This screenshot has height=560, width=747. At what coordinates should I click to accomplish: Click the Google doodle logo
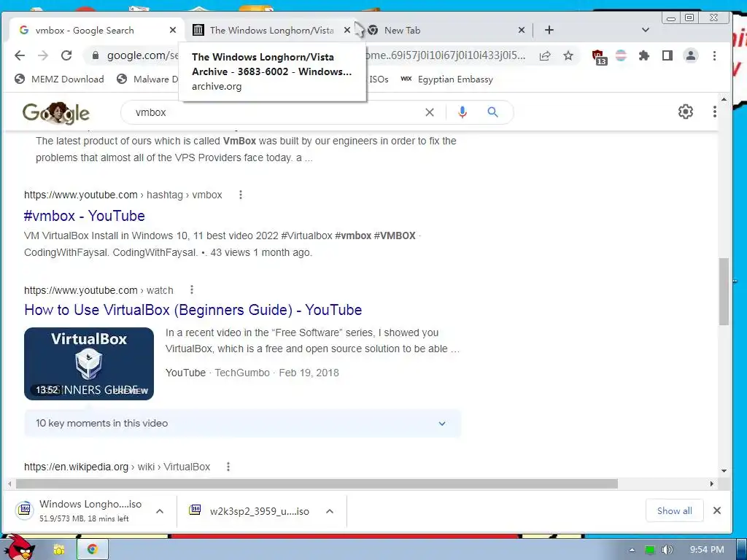(55, 113)
